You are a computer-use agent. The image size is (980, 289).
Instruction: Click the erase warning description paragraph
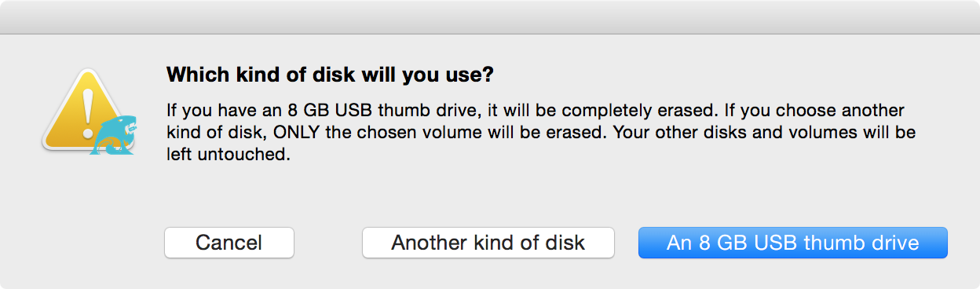[x=542, y=132]
